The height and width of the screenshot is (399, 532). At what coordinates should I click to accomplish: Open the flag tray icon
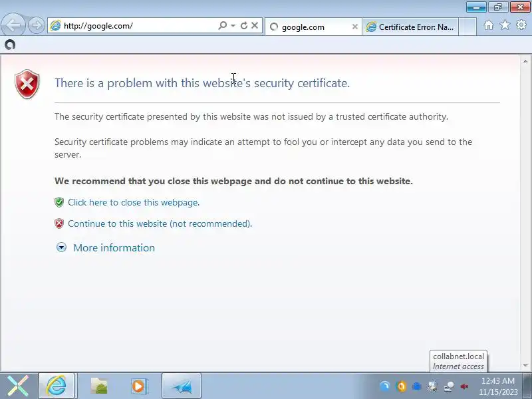433,386
